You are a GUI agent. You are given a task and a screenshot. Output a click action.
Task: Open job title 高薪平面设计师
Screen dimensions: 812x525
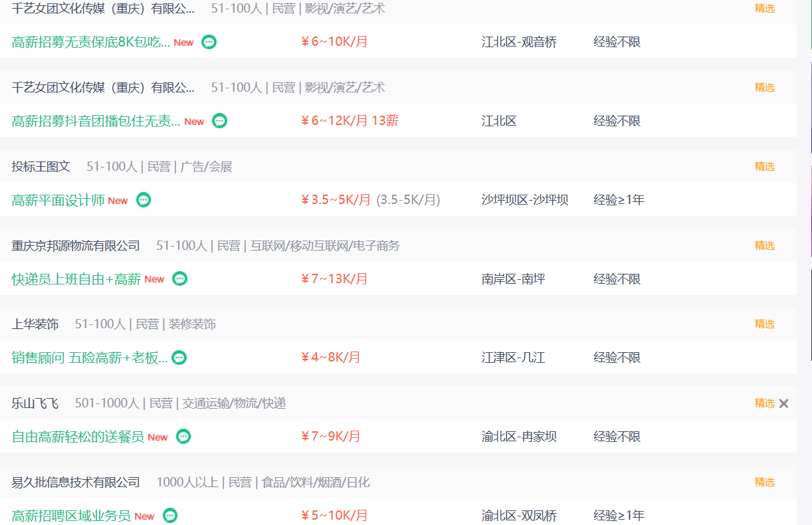click(58, 200)
